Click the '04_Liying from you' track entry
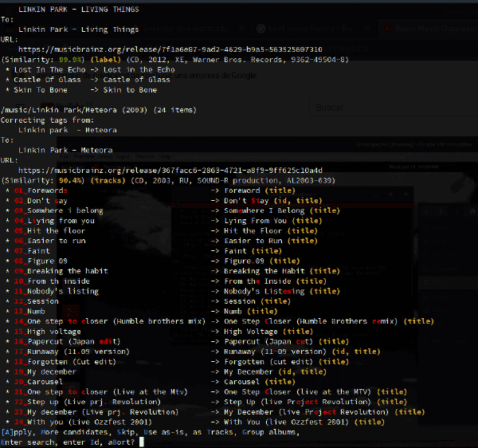 click(54, 221)
